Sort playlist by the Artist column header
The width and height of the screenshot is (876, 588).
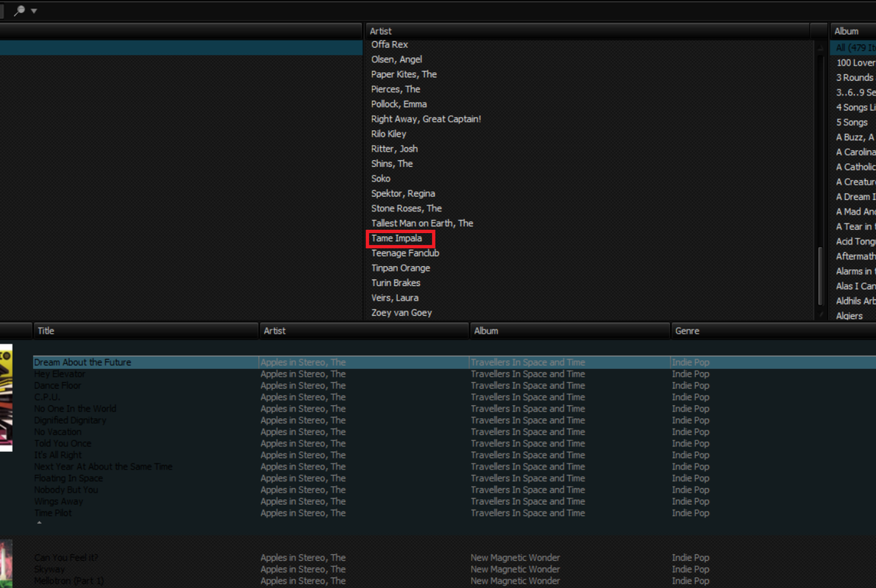(363, 331)
